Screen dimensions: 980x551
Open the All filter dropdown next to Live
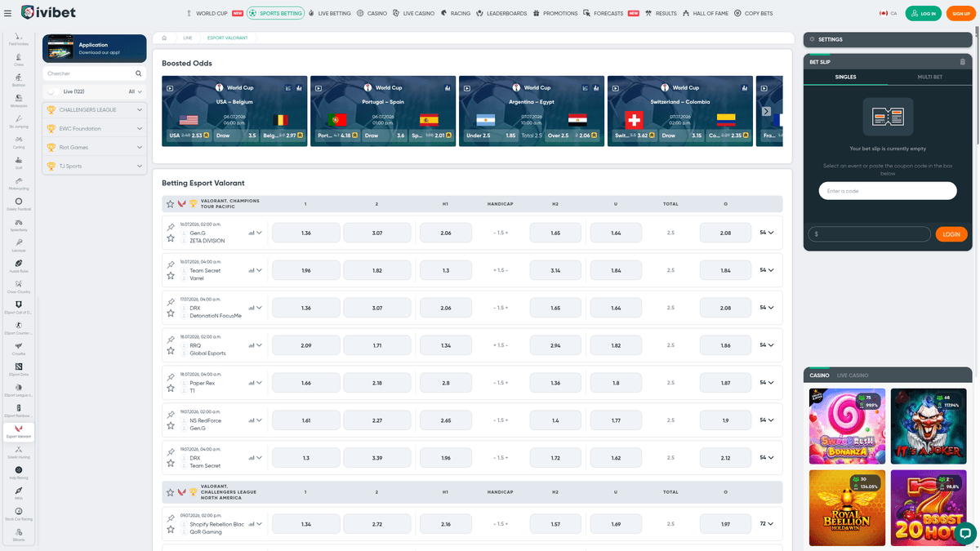136,91
